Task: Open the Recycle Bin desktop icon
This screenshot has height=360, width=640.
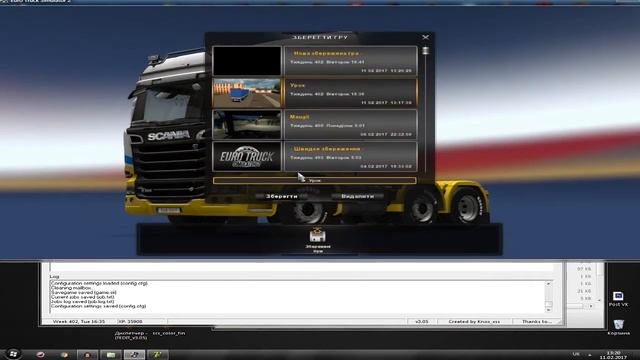Action: click(x=618, y=327)
